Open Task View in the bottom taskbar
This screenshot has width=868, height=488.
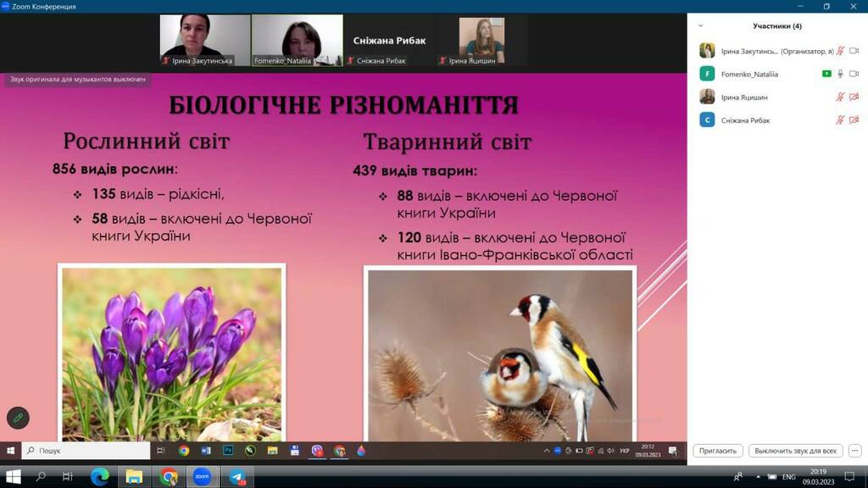coord(68,477)
